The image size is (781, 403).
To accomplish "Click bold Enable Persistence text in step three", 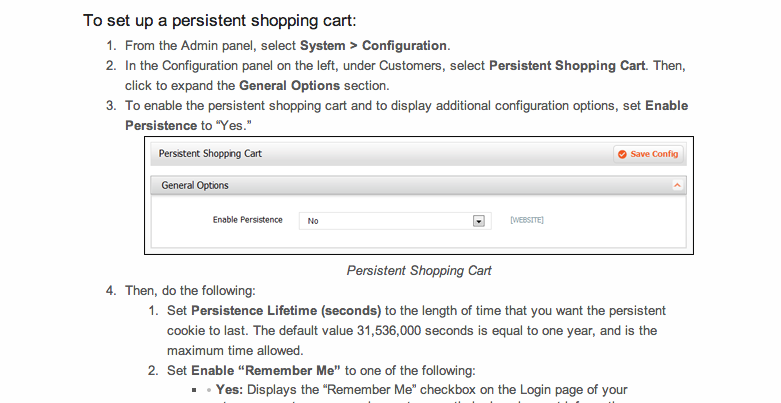I will click(x=406, y=116).
